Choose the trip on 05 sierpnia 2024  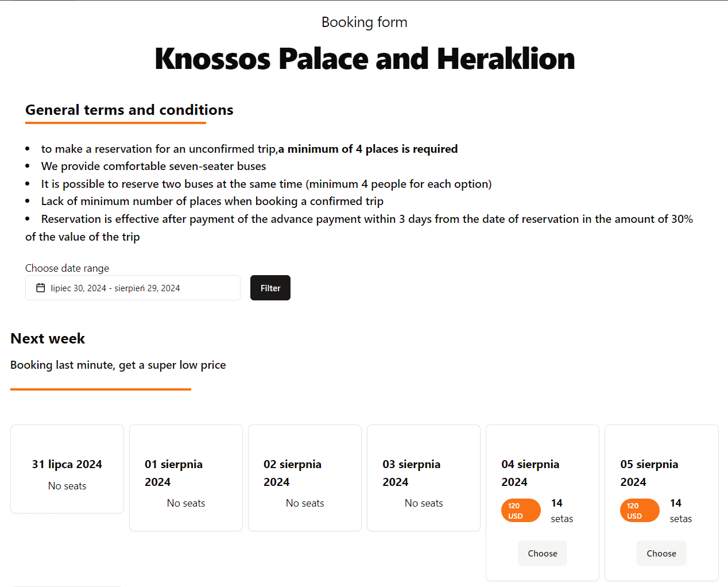[x=661, y=553]
